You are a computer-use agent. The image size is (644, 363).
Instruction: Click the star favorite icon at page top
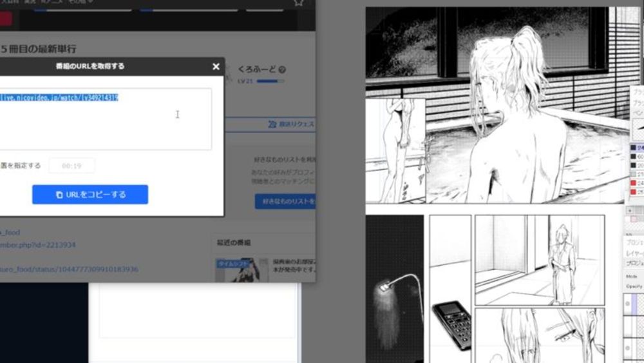299,3
